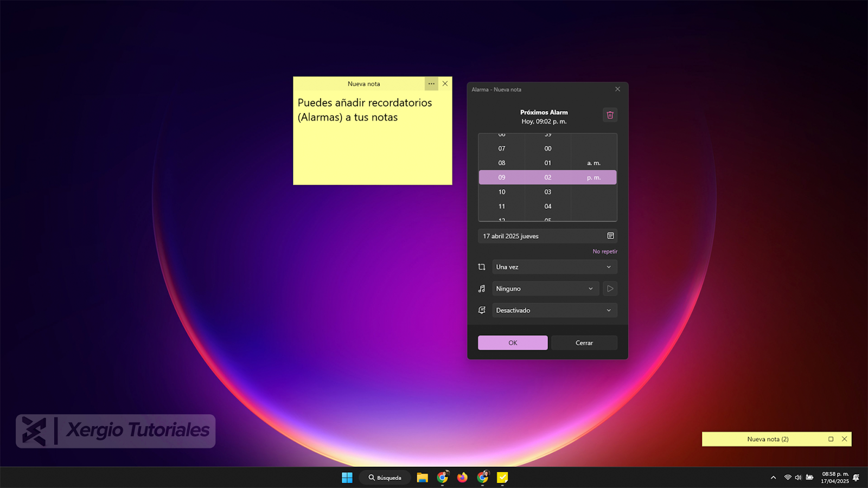Preview the alarm sound with the play button

pos(610,288)
